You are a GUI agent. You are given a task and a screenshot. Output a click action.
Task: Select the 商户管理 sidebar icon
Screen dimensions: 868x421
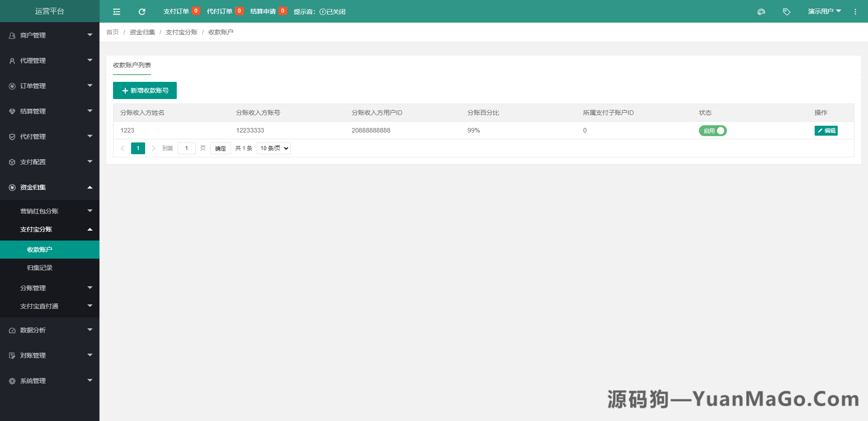point(12,35)
